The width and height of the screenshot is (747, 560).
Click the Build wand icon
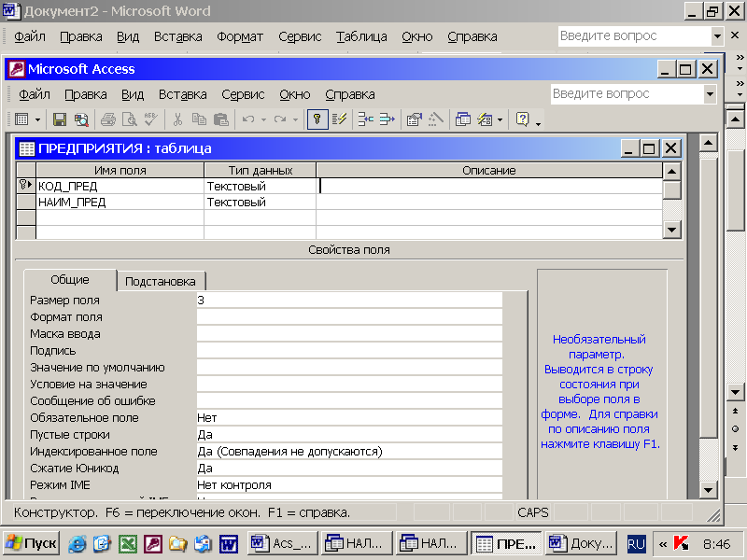[x=435, y=119]
